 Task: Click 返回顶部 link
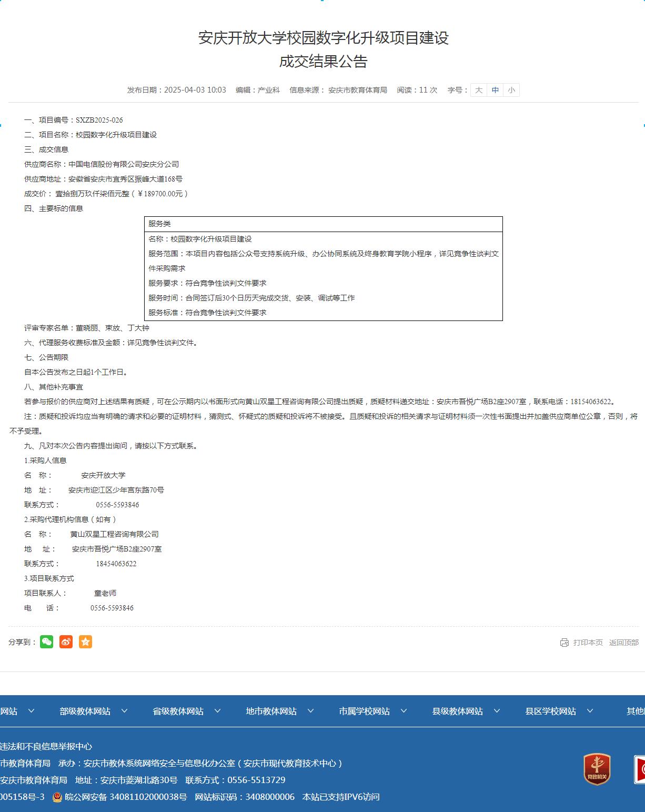[x=623, y=643]
